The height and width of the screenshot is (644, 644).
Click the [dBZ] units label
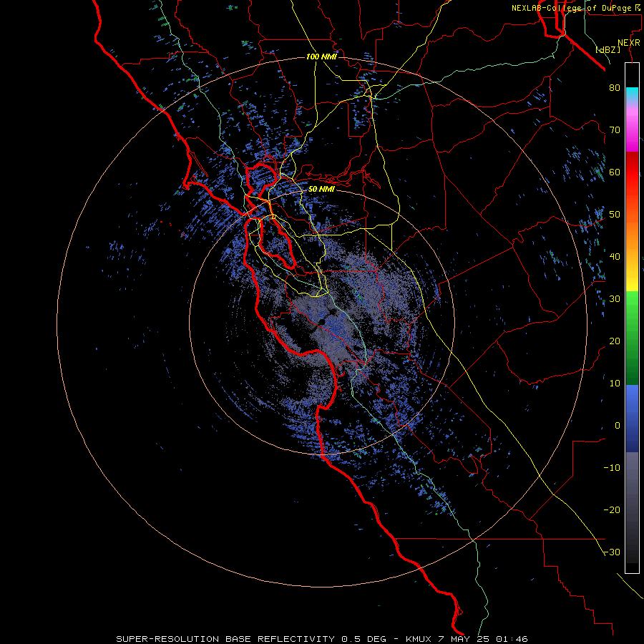tap(608, 49)
